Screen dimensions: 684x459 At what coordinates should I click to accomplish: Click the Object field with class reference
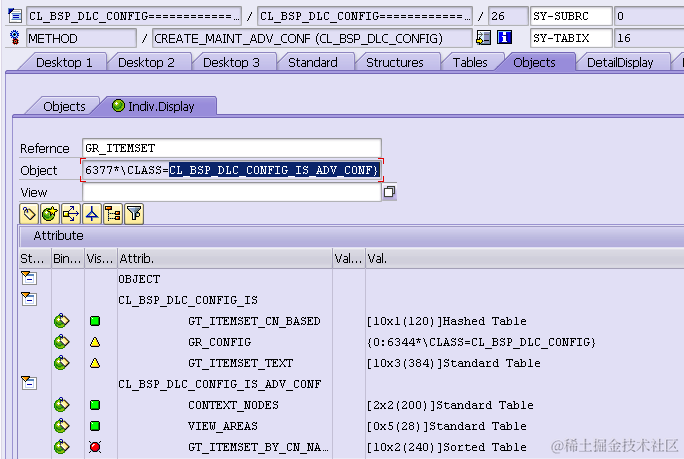[x=232, y=170]
